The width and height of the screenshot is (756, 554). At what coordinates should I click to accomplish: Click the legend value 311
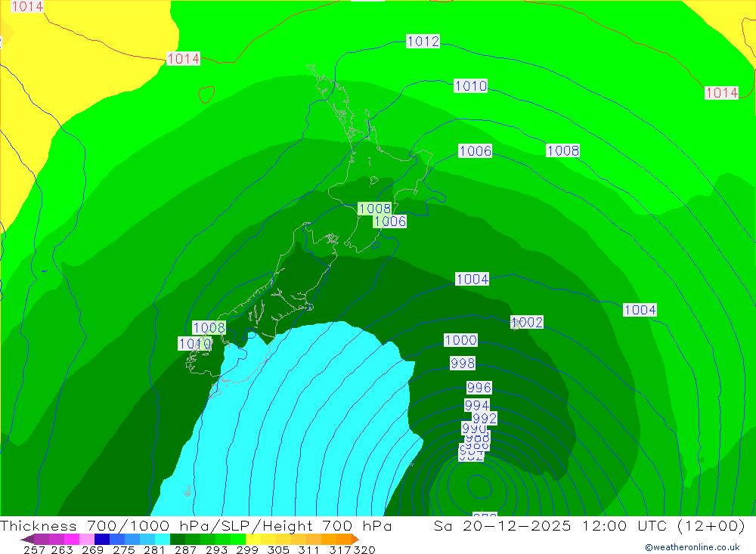(x=308, y=550)
